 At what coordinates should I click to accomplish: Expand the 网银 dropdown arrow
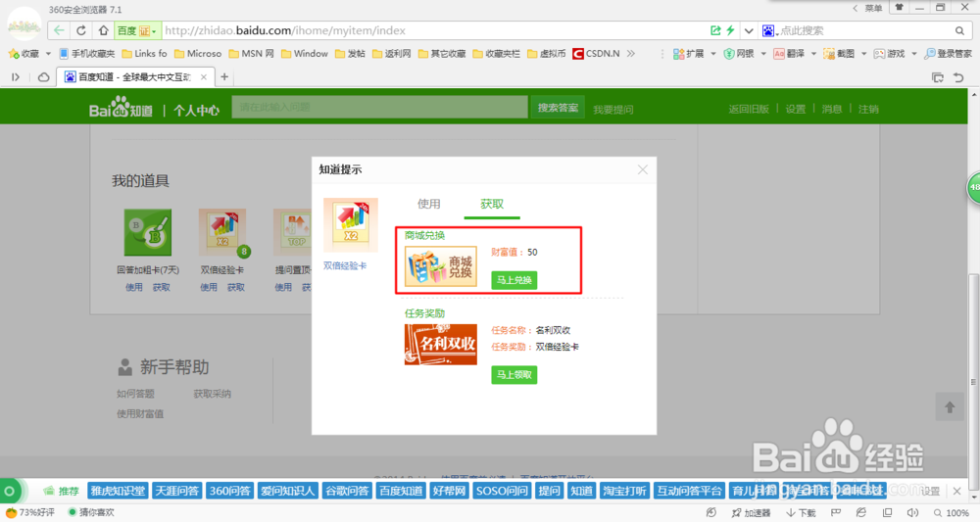click(x=763, y=54)
